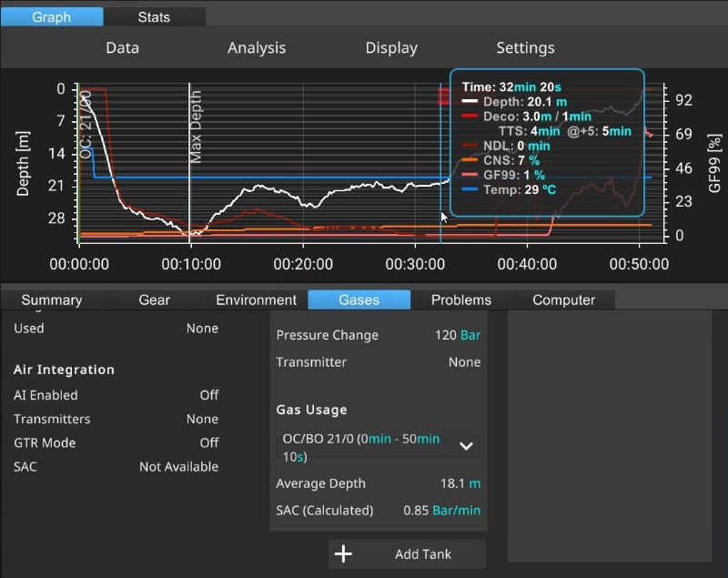Click the SAC Not Available value
Image resolution: width=728 pixels, height=578 pixels.
pos(178,467)
